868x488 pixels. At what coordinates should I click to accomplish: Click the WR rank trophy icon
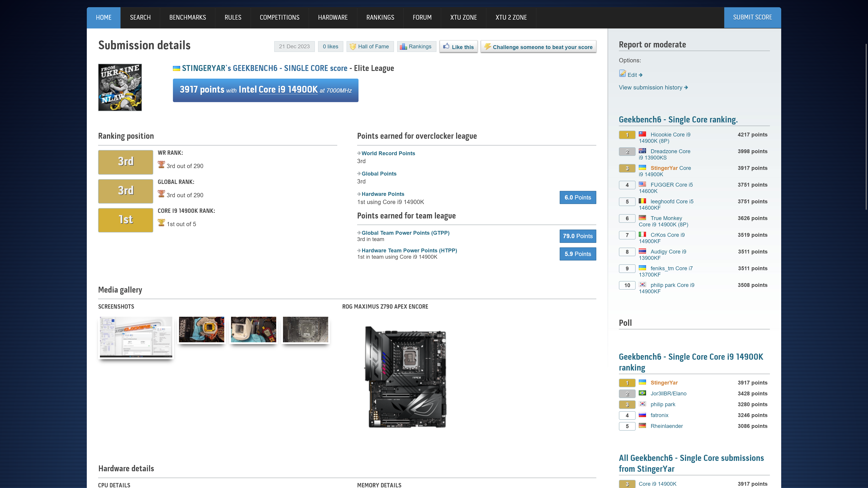tap(161, 165)
